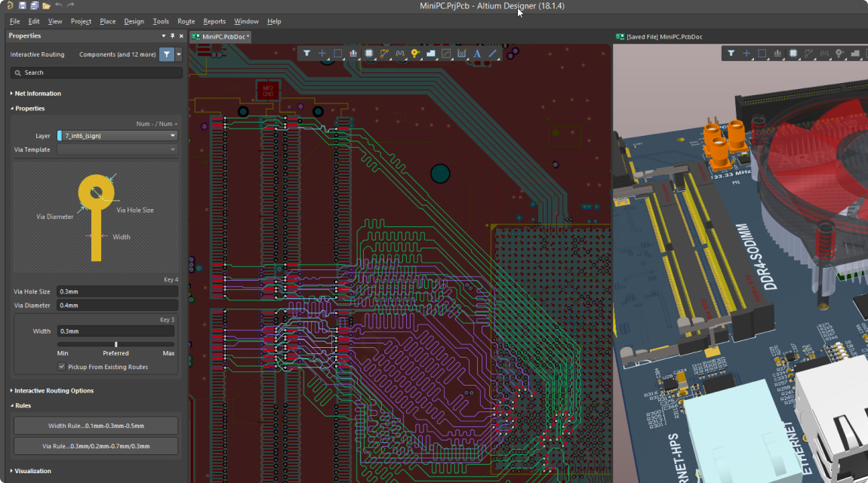Click the align icon in 3D view toolbar

777,53
